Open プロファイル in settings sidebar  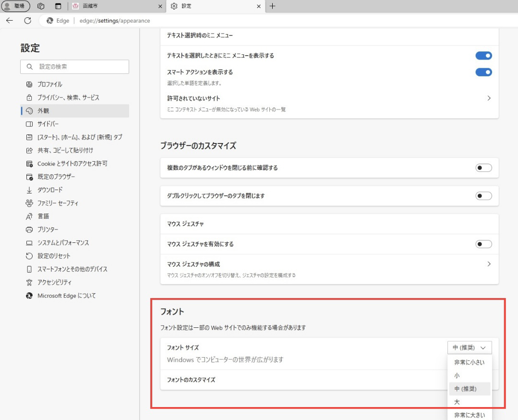(50, 84)
